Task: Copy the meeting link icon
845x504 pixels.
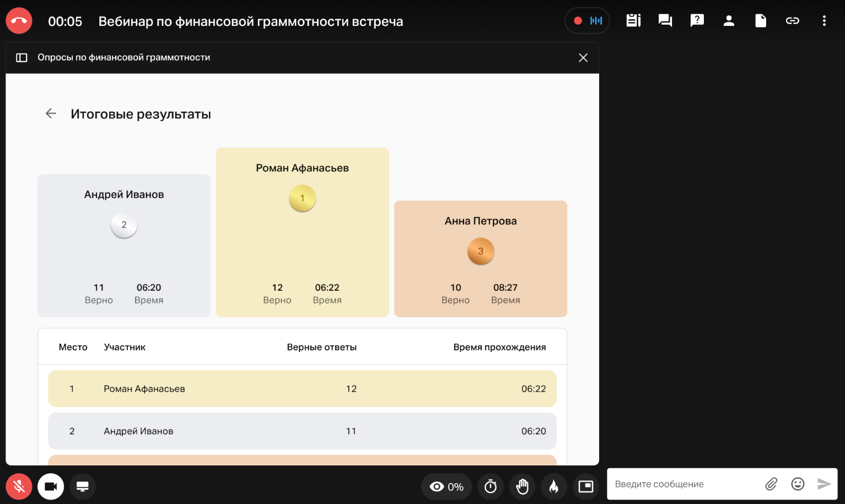Action: (792, 21)
